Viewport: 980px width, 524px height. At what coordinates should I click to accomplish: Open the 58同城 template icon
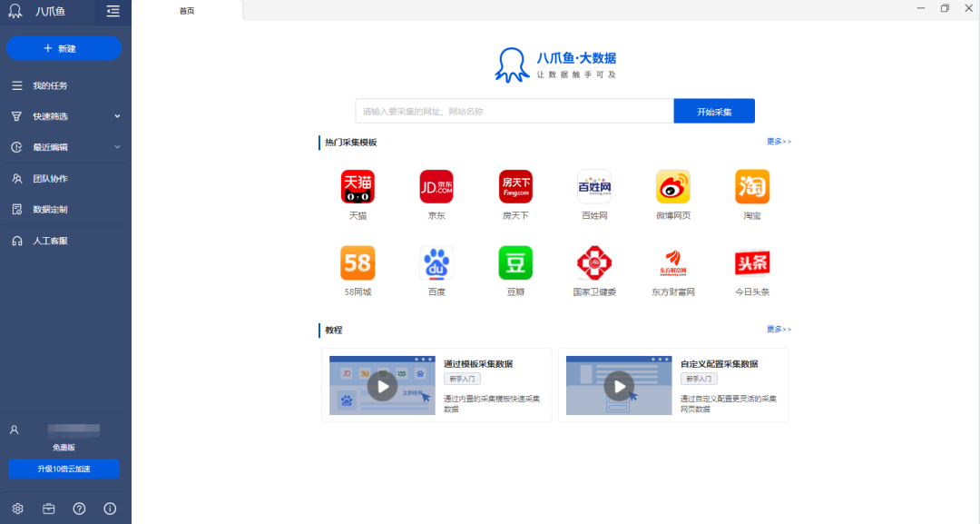pyautogui.click(x=358, y=262)
